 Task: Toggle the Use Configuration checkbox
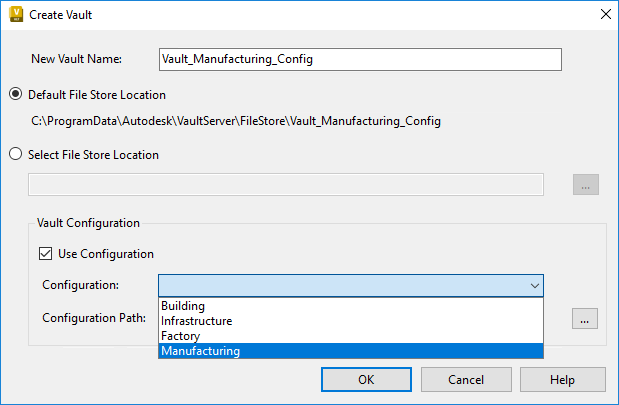45,254
